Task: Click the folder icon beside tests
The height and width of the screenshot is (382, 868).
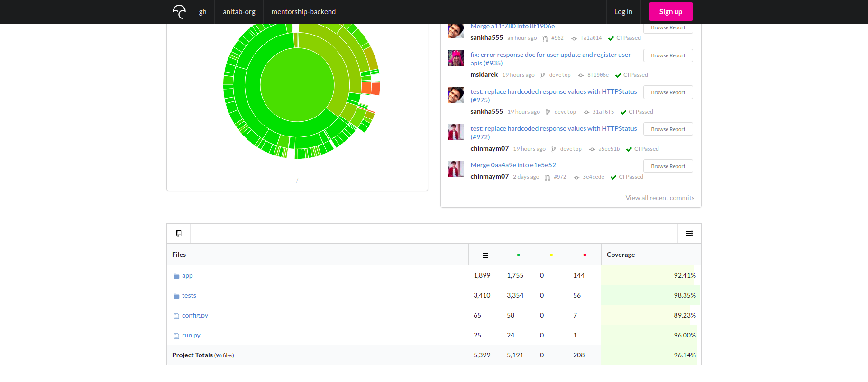Action: [176, 296]
